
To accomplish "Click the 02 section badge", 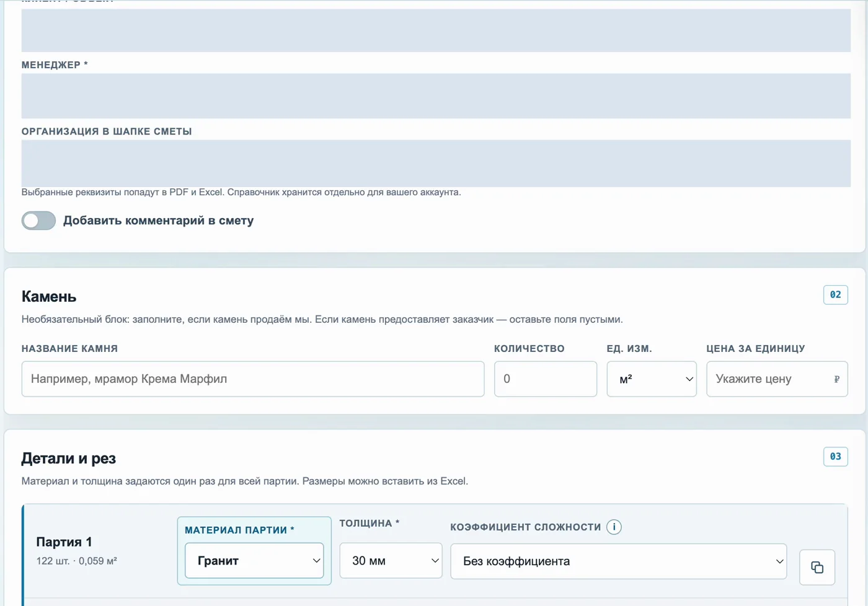I will [835, 295].
